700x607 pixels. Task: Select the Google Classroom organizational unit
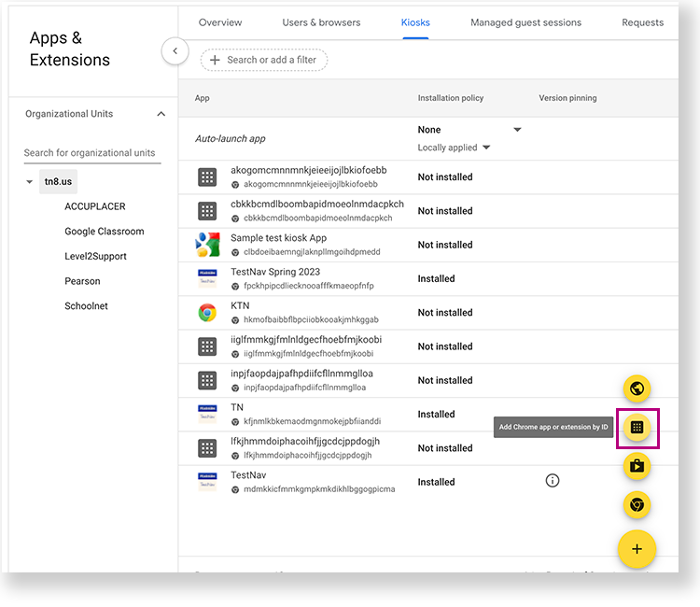[105, 232]
